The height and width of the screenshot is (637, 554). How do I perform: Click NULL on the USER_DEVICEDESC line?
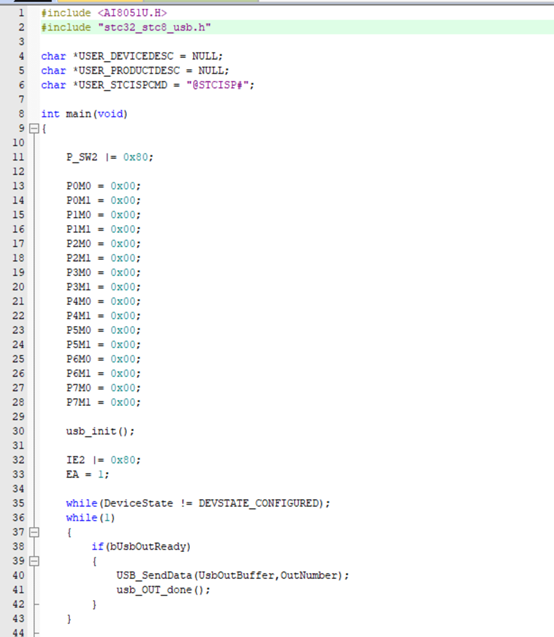pos(204,56)
